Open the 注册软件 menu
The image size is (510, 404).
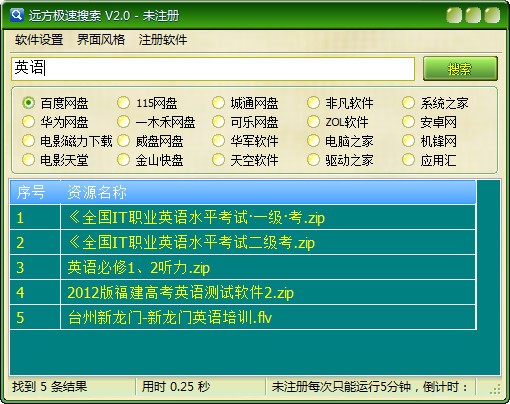[x=163, y=40]
